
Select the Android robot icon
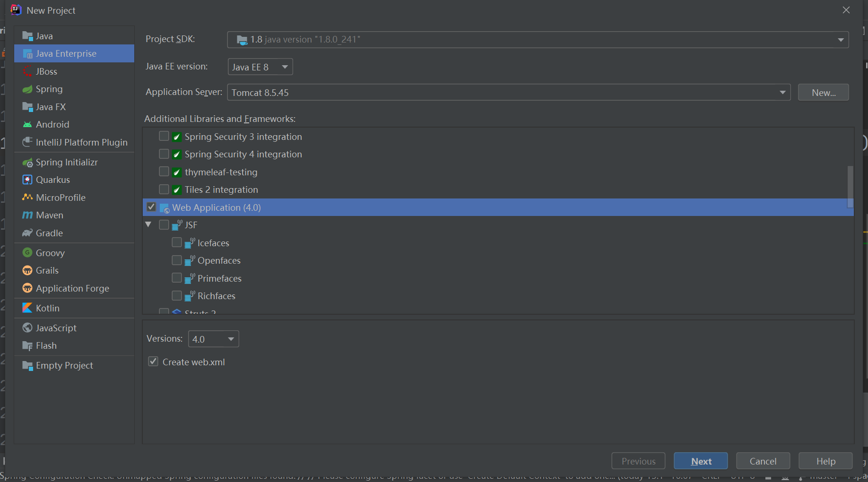tap(27, 125)
